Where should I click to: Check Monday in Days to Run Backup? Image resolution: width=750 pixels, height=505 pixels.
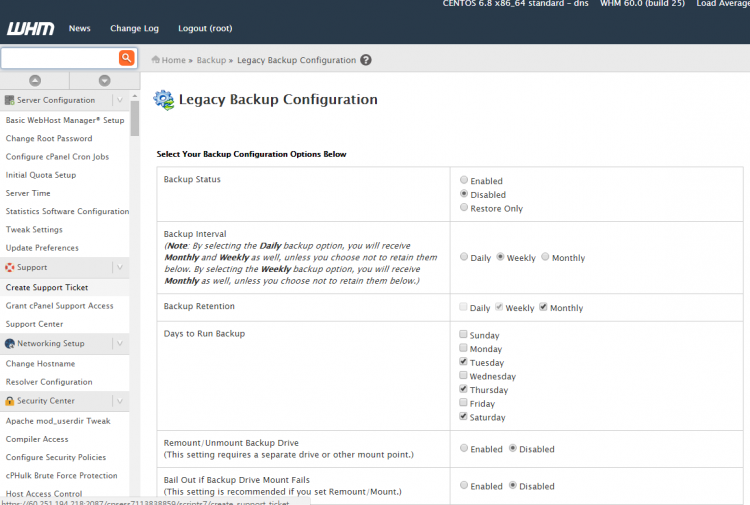(463, 348)
